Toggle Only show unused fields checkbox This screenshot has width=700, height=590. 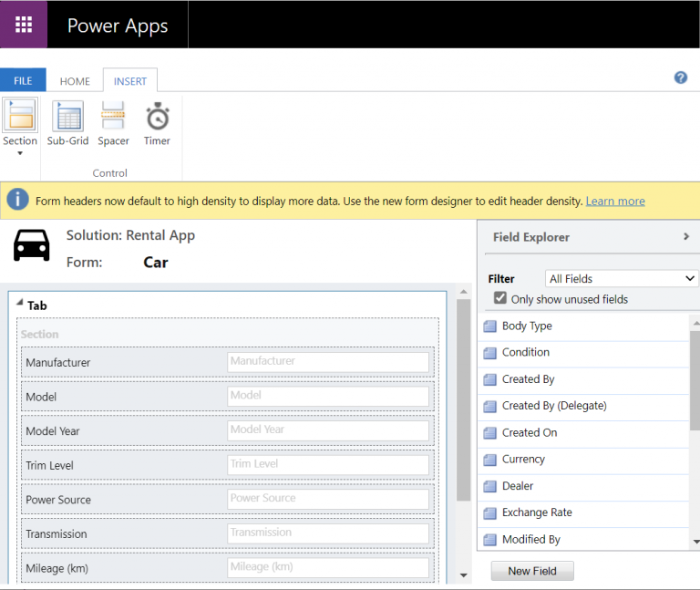pyautogui.click(x=500, y=298)
